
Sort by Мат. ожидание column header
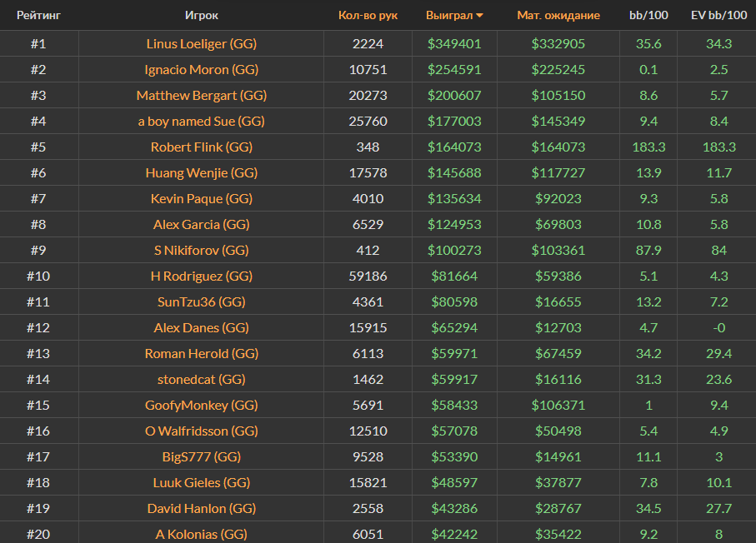tap(558, 15)
